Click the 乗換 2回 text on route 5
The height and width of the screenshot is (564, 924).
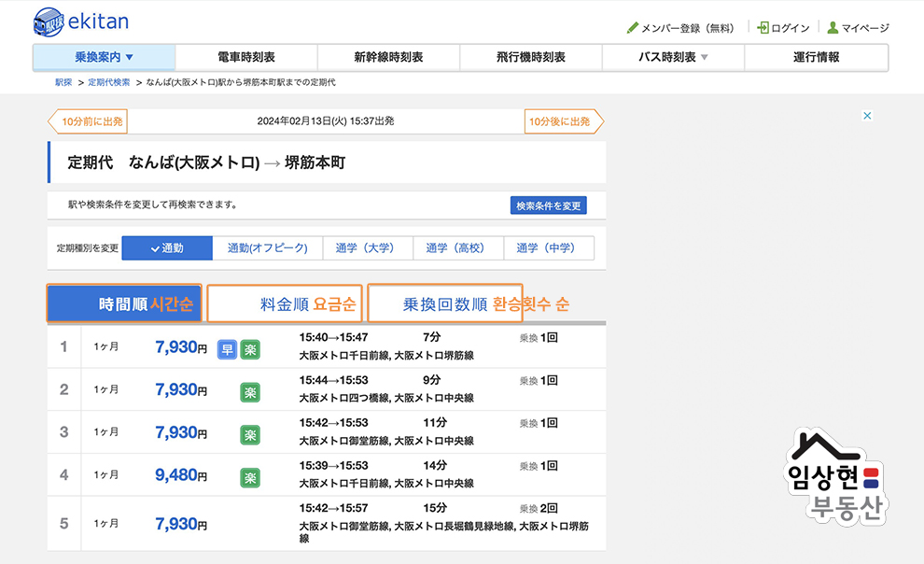pyautogui.click(x=539, y=508)
